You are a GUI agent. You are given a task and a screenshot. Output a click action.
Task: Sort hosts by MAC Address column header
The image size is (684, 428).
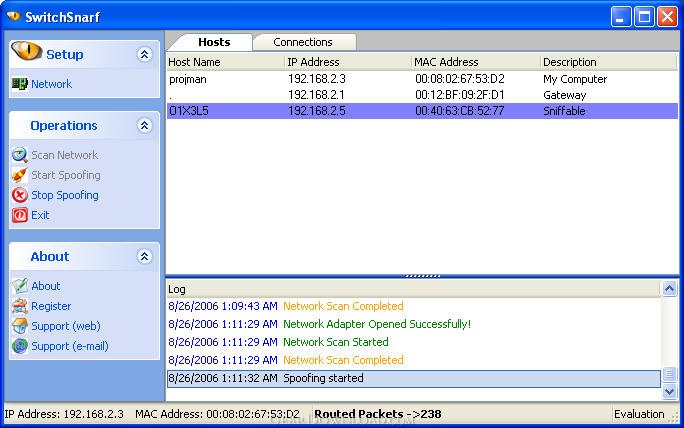[474, 62]
